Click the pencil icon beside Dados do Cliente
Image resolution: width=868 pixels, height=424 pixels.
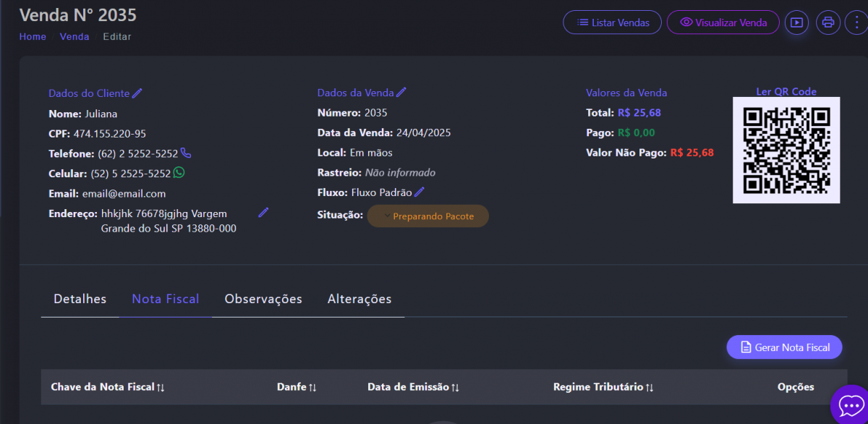point(137,93)
